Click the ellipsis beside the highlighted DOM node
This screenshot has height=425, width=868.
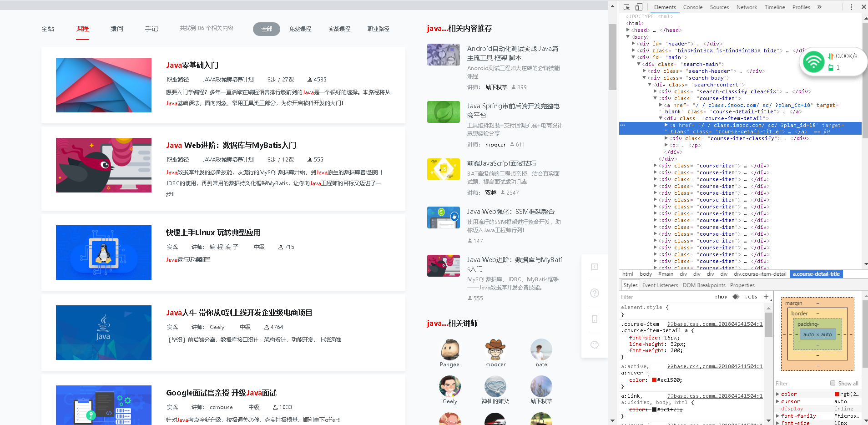coord(623,125)
